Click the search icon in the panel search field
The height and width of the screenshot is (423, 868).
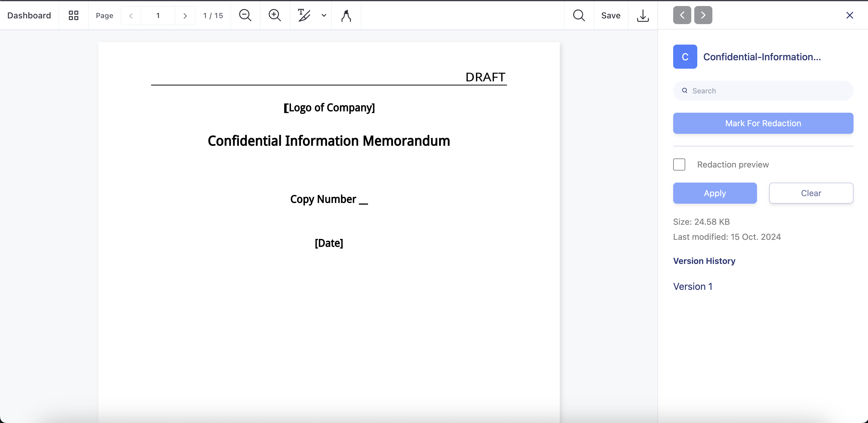click(x=685, y=90)
